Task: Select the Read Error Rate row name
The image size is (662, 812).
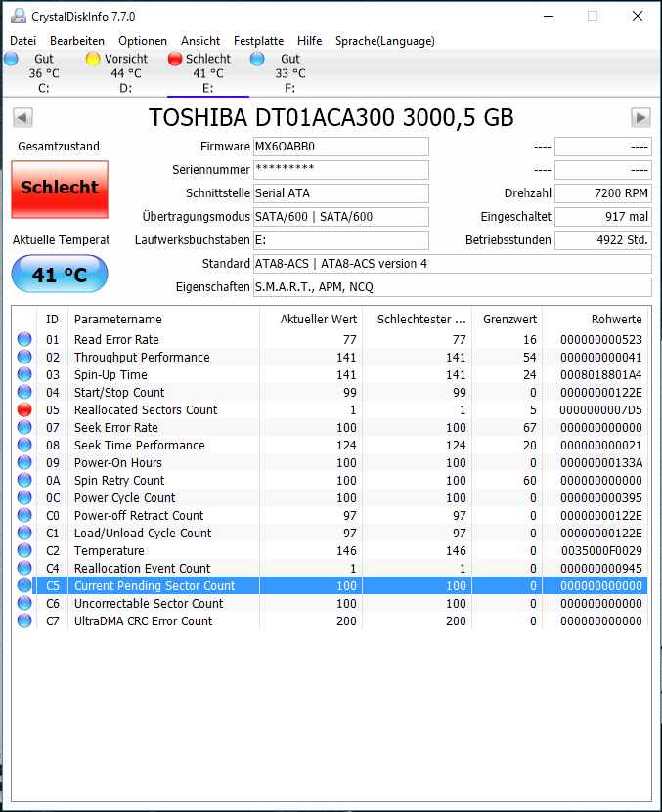Action: 116,340
